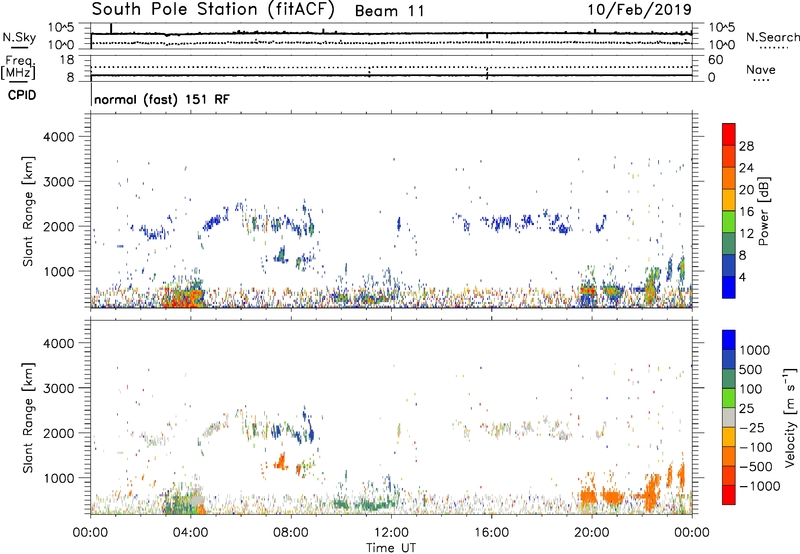Screen dimensions: 800x554
Task: Pick the yellow Power segment between 16 and 20
Action: click(729, 199)
